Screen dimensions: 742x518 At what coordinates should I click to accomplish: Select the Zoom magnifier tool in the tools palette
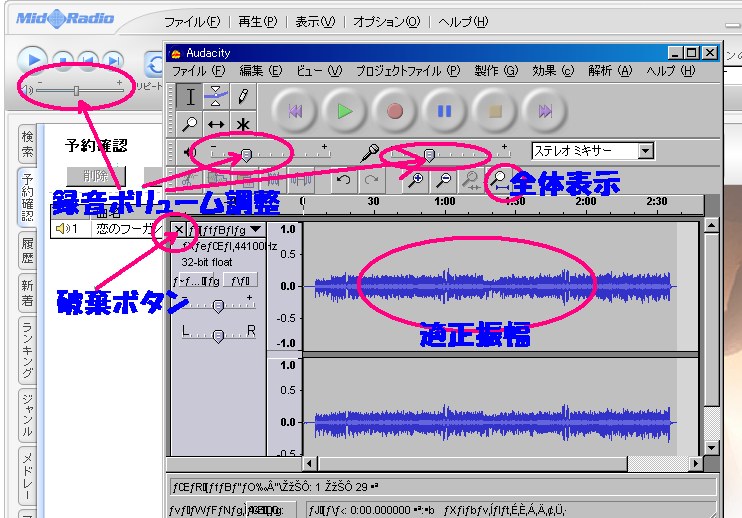click(190, 124)
